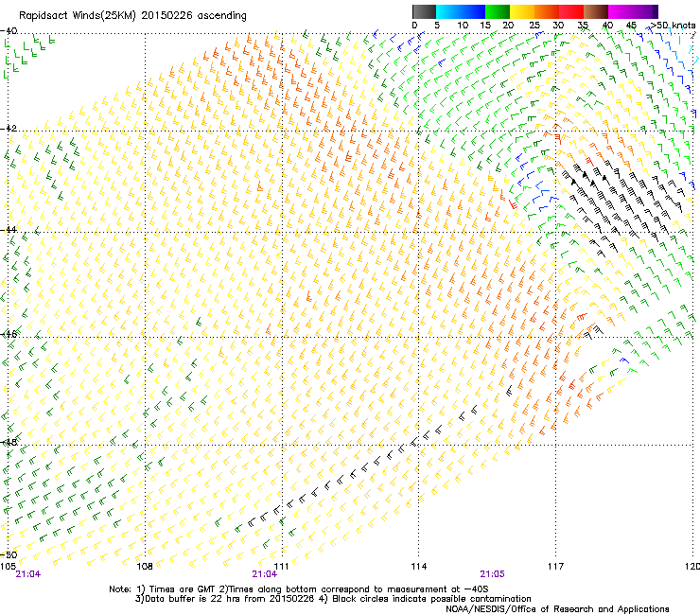700x615 pixels.
Task: Click the '10' value on the legend scale
Action: click(463, 26)
